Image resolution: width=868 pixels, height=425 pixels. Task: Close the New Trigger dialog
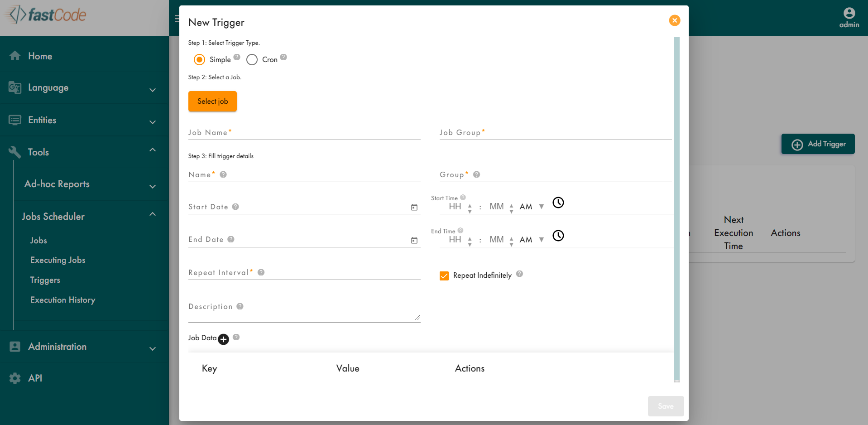[674, 20]
